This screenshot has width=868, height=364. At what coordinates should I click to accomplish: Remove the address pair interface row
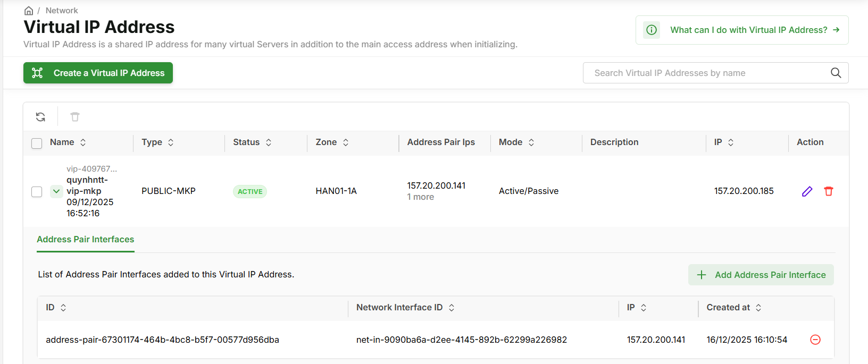tap(815, 340)
